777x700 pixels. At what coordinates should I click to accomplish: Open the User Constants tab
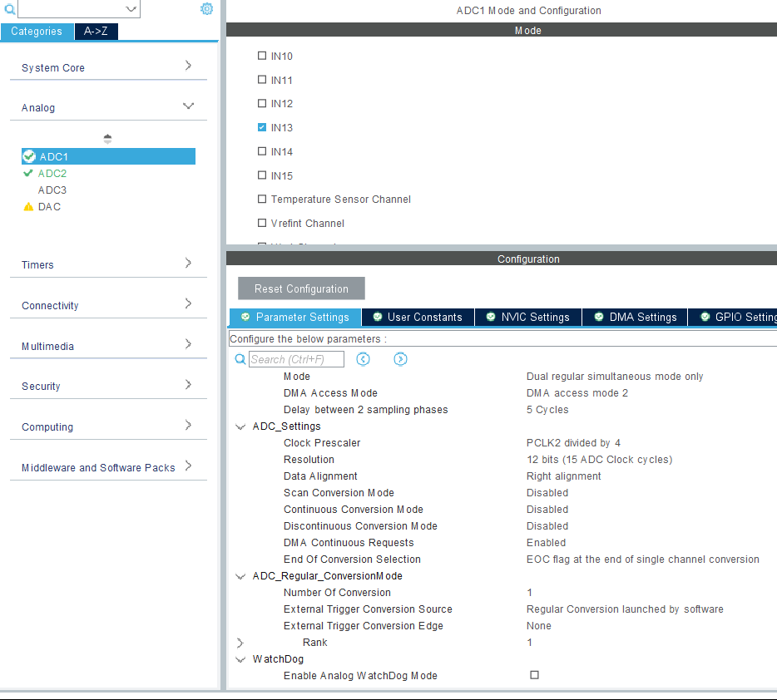pos(418,318)
